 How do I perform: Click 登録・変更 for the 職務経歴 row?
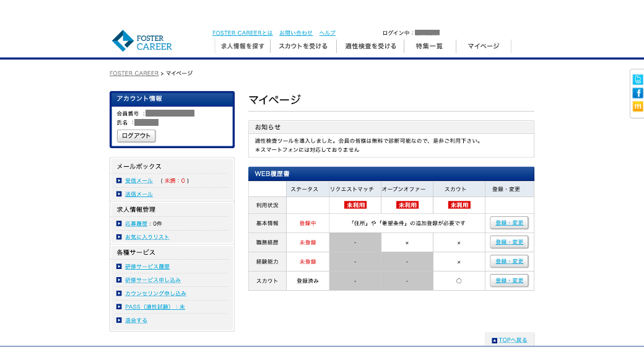point(508,242)
